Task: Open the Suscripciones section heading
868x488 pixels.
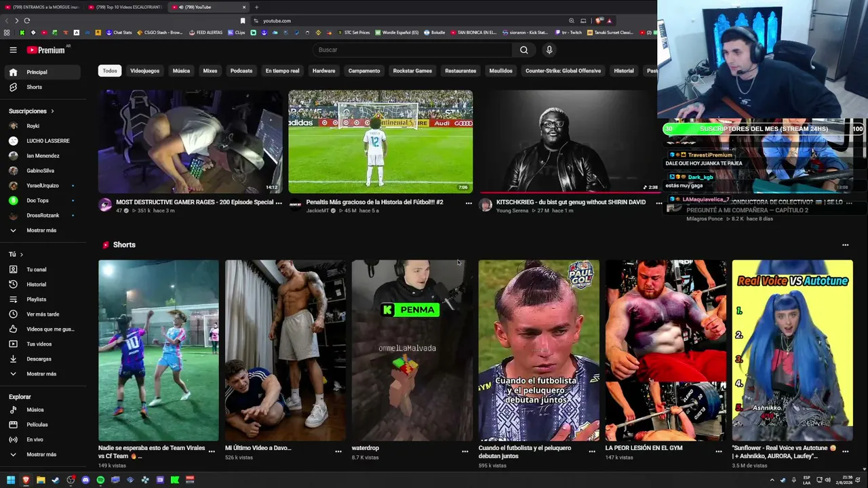Action: coord(31,111)
